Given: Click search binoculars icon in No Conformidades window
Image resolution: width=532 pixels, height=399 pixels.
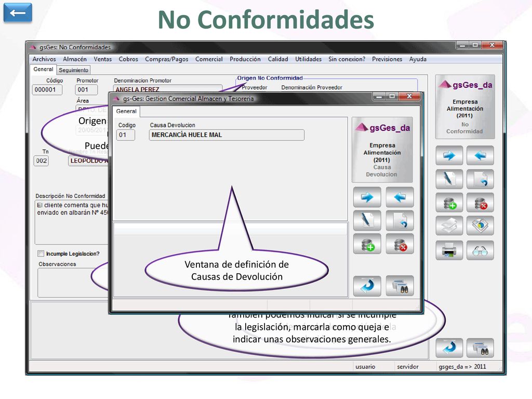Looking at the screenshot, I should [480, 348].
